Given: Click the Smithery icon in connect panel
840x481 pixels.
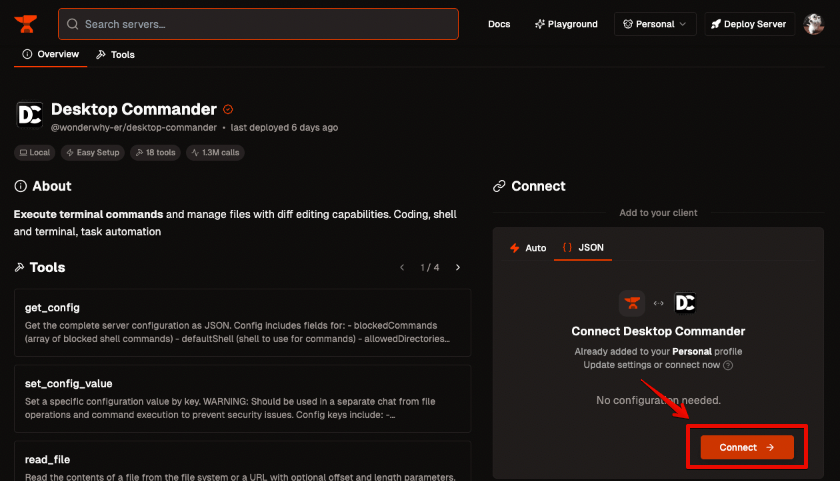Looking at the screenshot, I should click(x=632, y=303).
